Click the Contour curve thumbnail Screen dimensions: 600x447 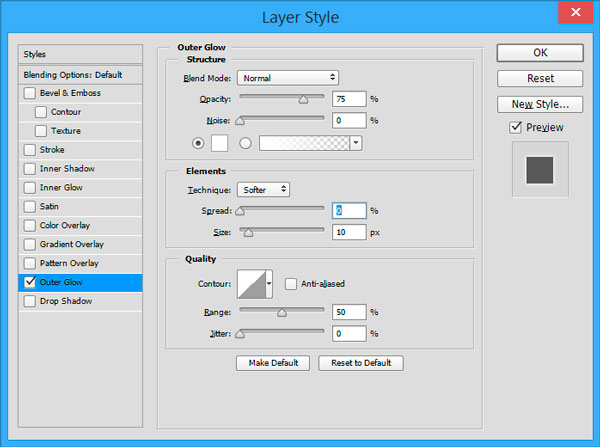[251, 284]
